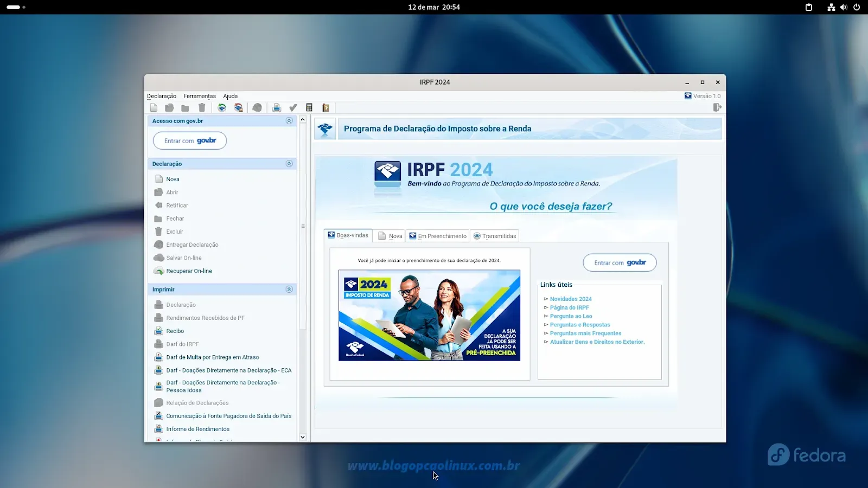Click the Receita Federal logo beside the title
The width and height of the screenshot is (868, 488).
coord(325,129)
